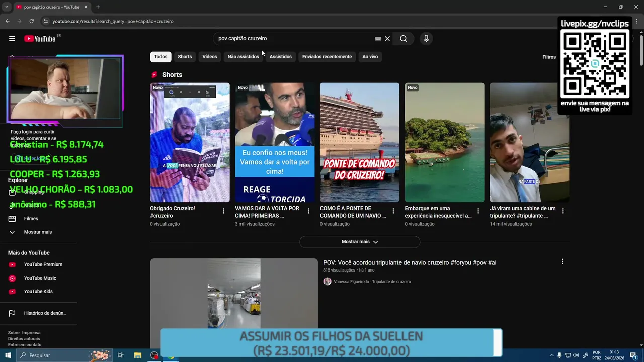Click the Chrome address bar URL
Image resolution: width=644 pixels, height=362 pixels.
[x=113, y=21]
